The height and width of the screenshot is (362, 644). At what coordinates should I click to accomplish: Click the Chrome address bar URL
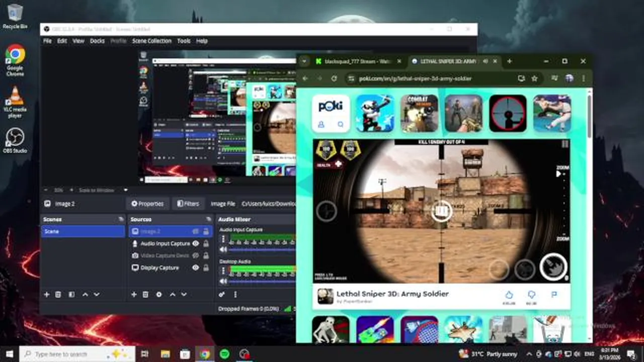pos(415,78)
